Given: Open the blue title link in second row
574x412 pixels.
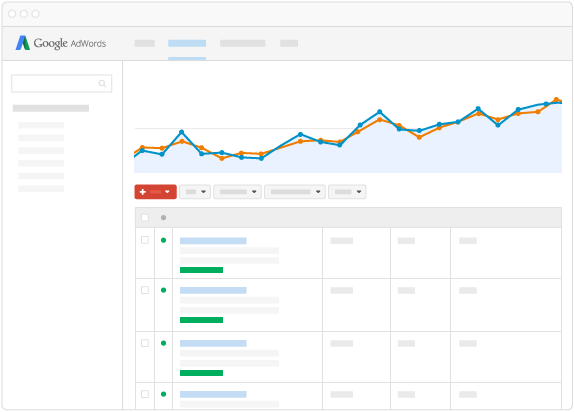Looking at the screenshot, I should 213,290.
